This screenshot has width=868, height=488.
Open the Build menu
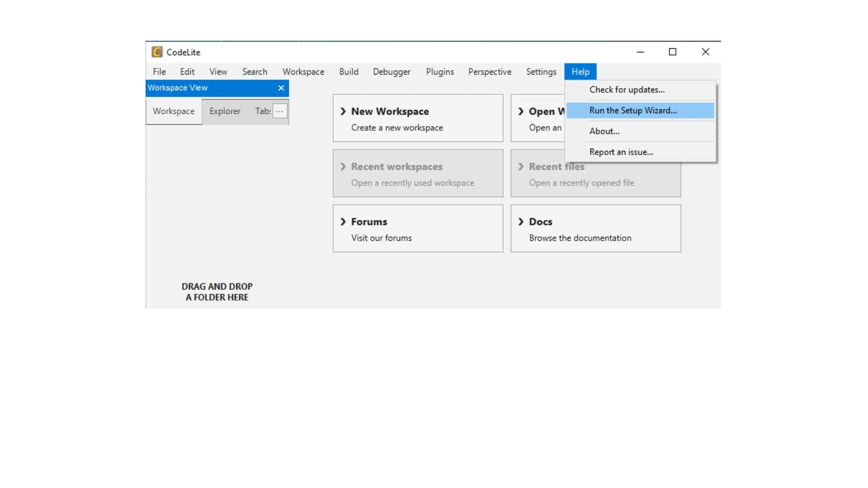pyautogui.click(x=349, y=72)
